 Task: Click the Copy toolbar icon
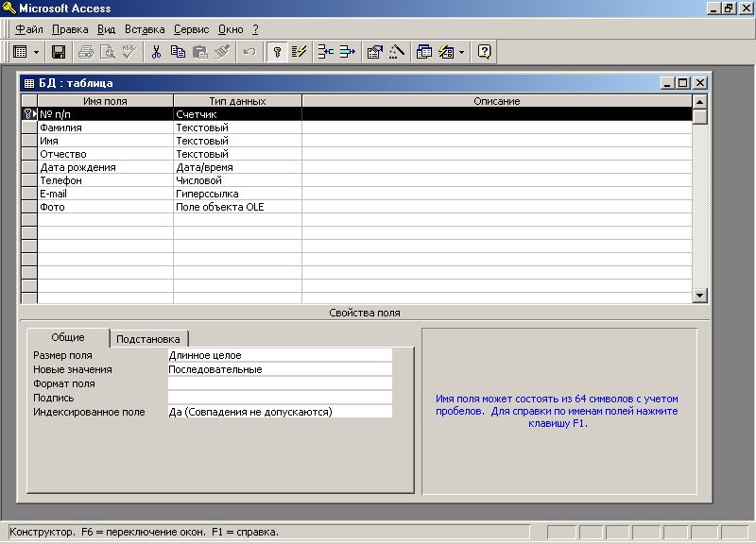pos(178,52)
